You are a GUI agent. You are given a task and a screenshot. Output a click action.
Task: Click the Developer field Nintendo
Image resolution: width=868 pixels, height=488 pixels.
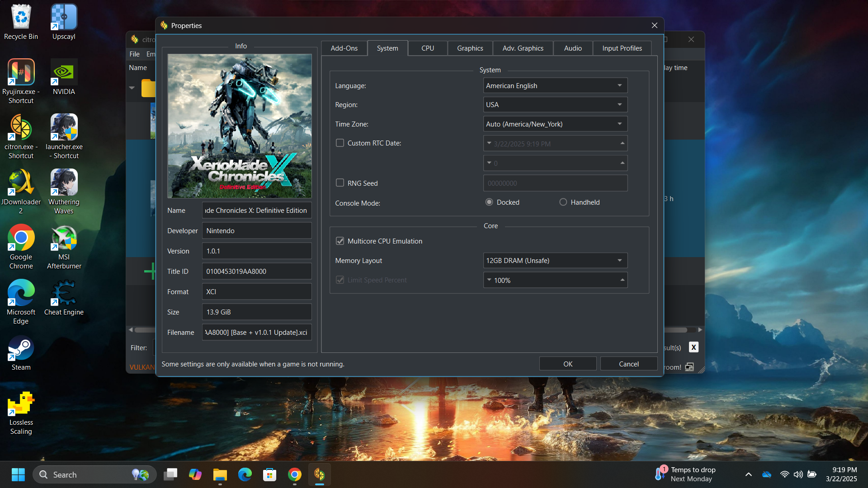(257, 230)
